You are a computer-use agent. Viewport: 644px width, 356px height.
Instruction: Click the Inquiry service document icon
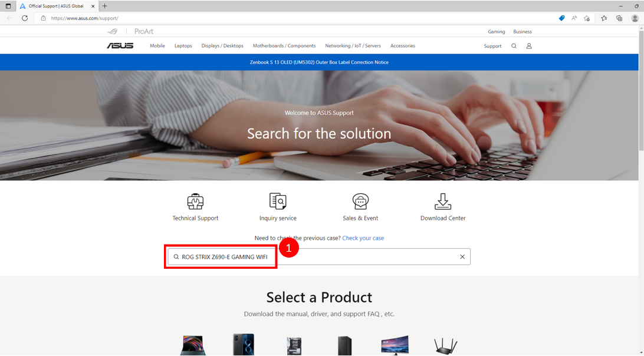click(278, 201)
